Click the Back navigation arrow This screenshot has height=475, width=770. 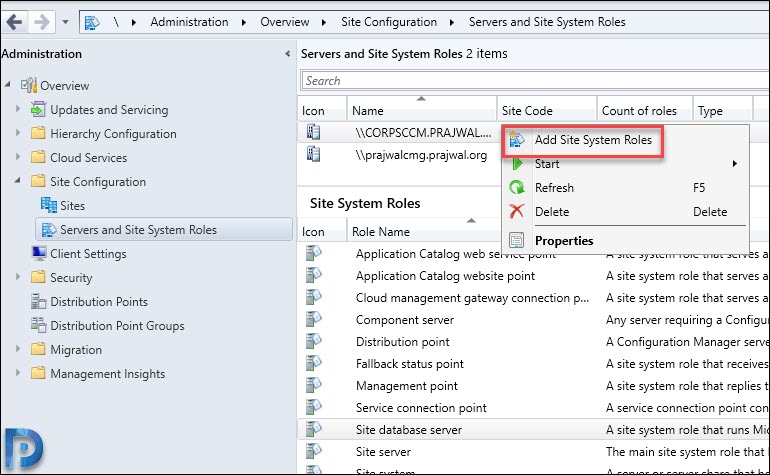15,22
